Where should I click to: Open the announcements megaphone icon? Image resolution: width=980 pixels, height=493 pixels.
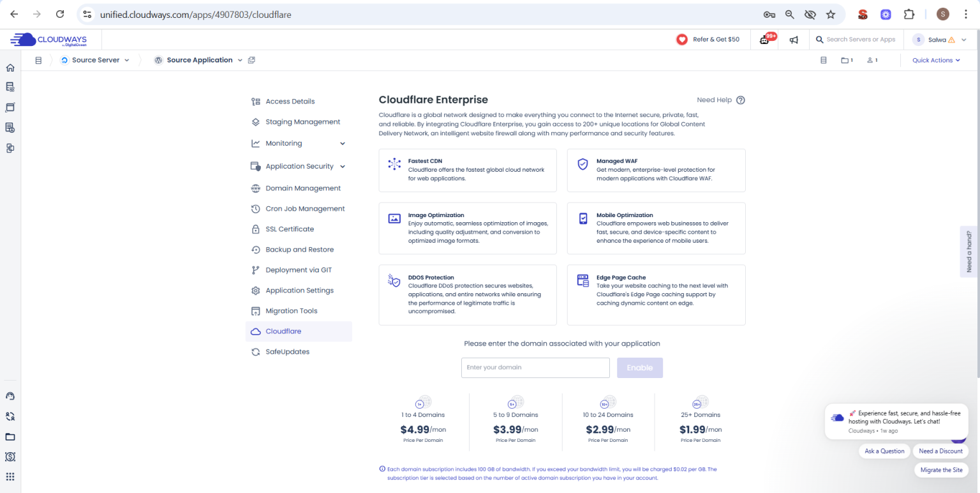[x=794, y=40]
